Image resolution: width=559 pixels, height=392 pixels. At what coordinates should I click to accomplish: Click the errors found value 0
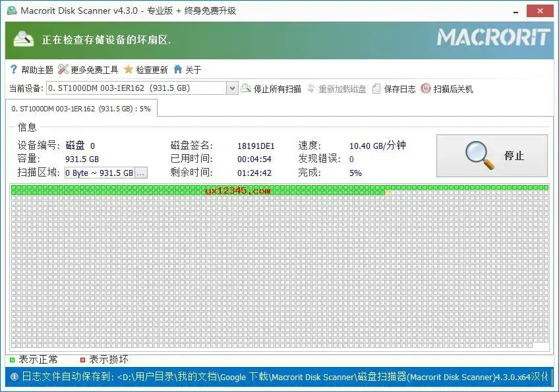click(351, 159)
